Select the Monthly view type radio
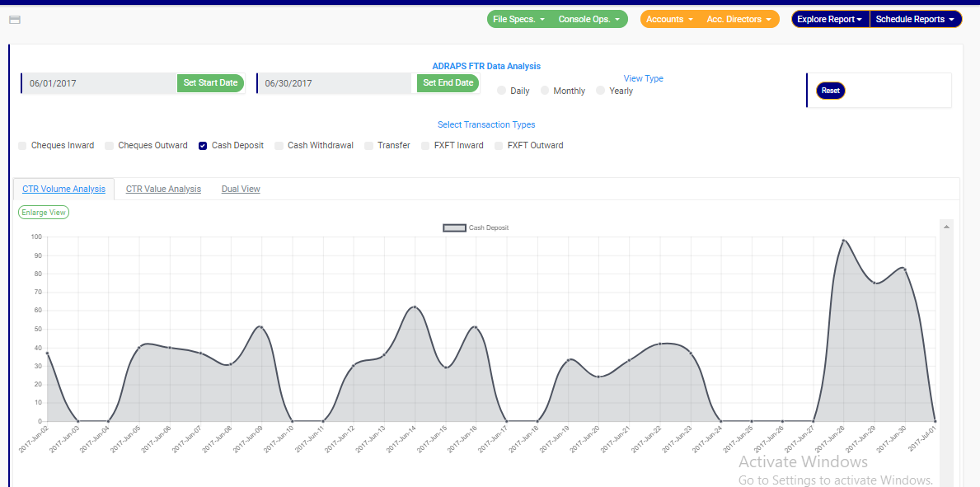The width and height of the screenshot is (980, 487). [x=545, y=91]
